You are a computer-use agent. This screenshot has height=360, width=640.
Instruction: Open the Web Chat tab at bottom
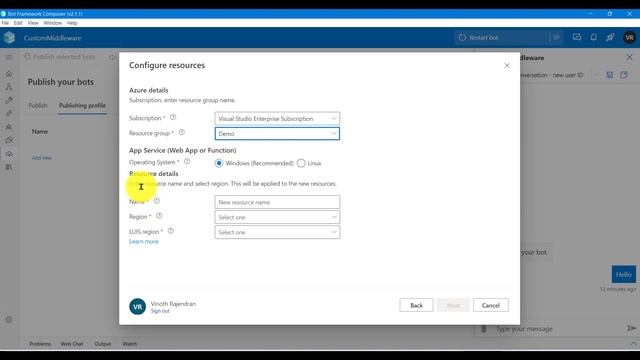tap(72, 344)
